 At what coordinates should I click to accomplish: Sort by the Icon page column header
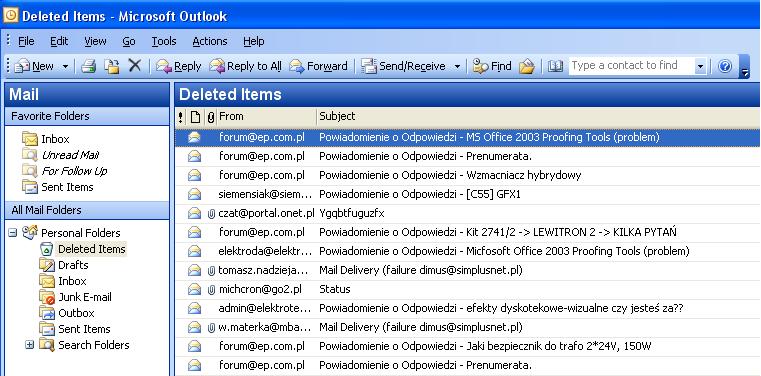click(x=195, y=117)
